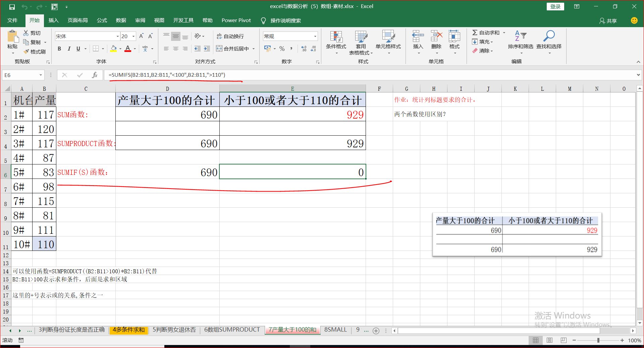The height and width of the screenshot is (348, 644).
Task: Open the font size dropdown showing 20
Action: click(x=133, y=36)
